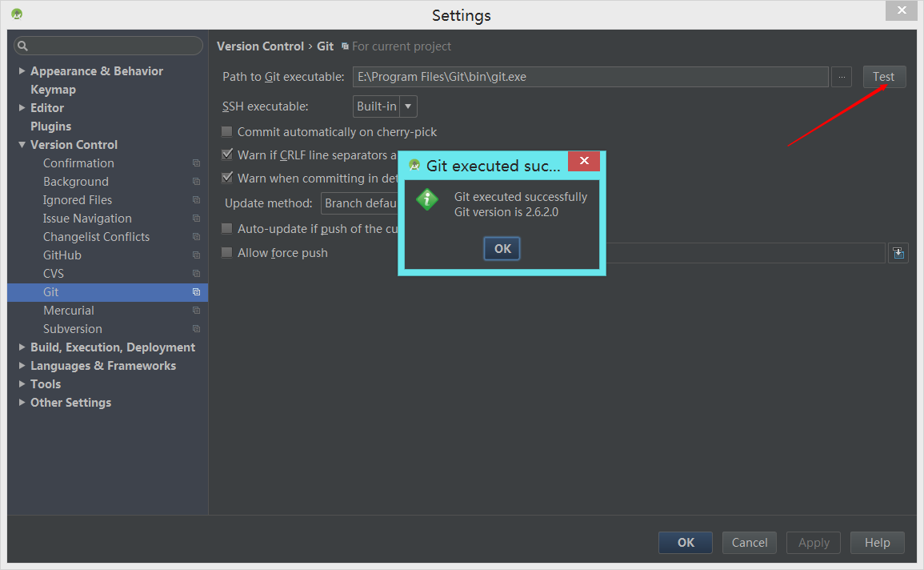Click Cancel in Settings footer

pos(750,542)
